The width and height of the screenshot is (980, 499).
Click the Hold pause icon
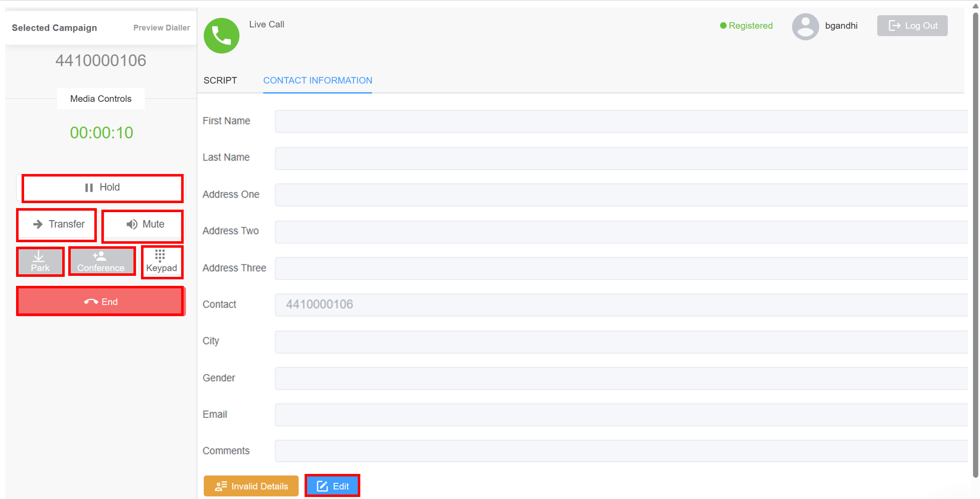(88, 187)
